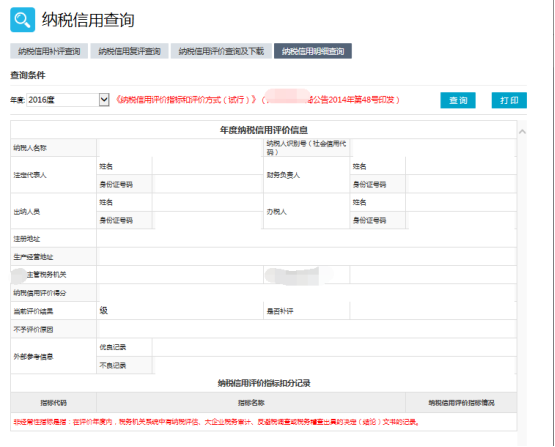Select the 注册地址 label cell
The image size is (555, 447).
tap(53, 239)
